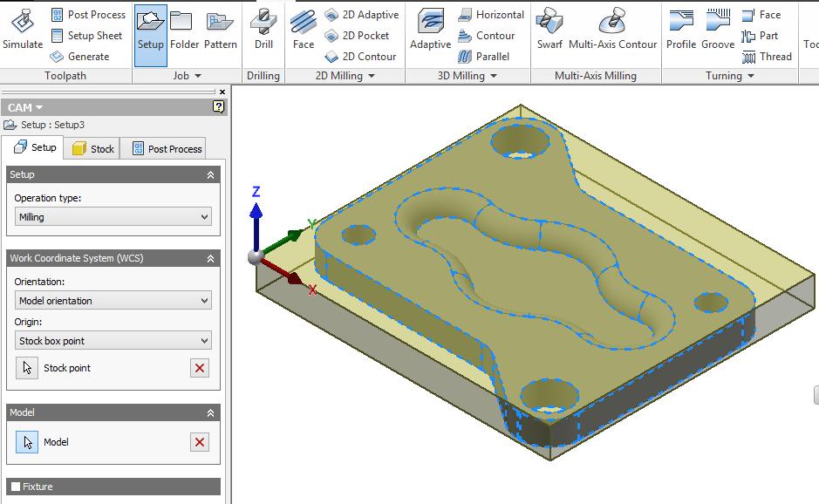Choose the Drill operation
The height and width of the screenshot is (504, 819).
(x=263, y=30)
